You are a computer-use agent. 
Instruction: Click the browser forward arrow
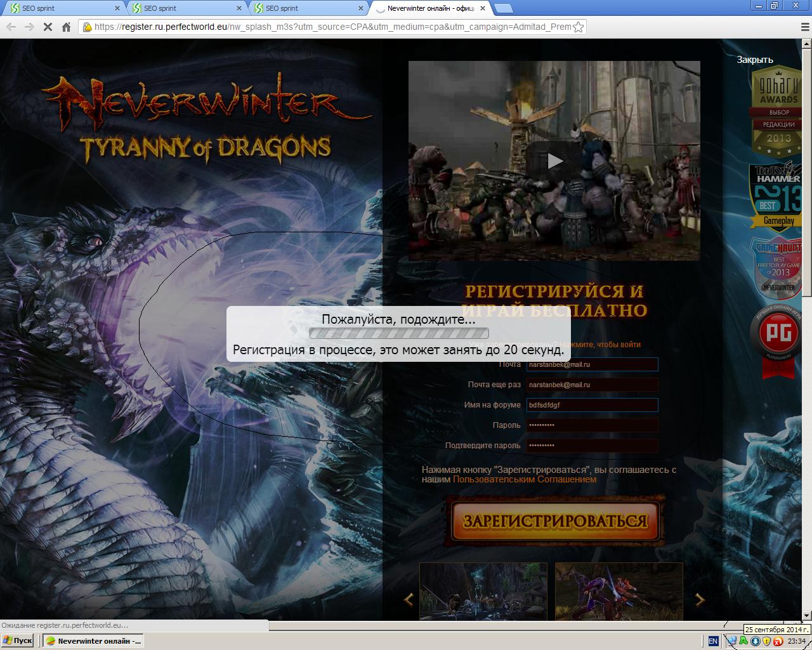pyautogui.click(x=29, y=27)
